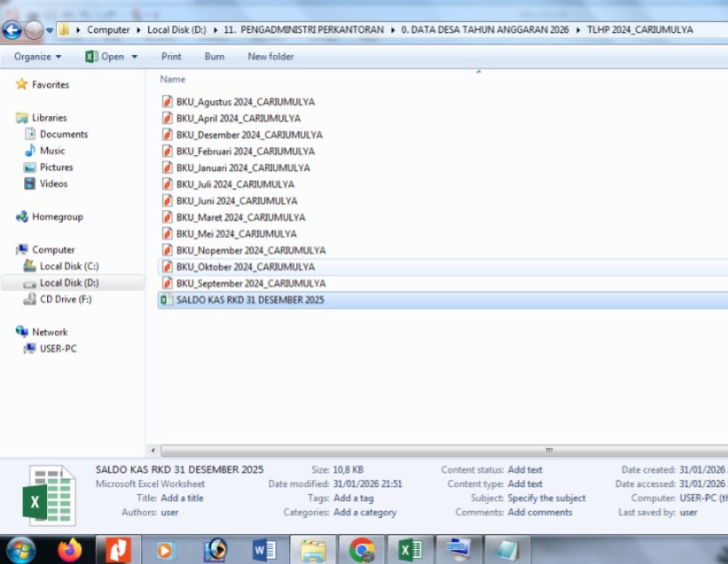
Task: Select the BKU_Agustus 2024_CARIUMULYA PDF file
Action: [244, 102]
